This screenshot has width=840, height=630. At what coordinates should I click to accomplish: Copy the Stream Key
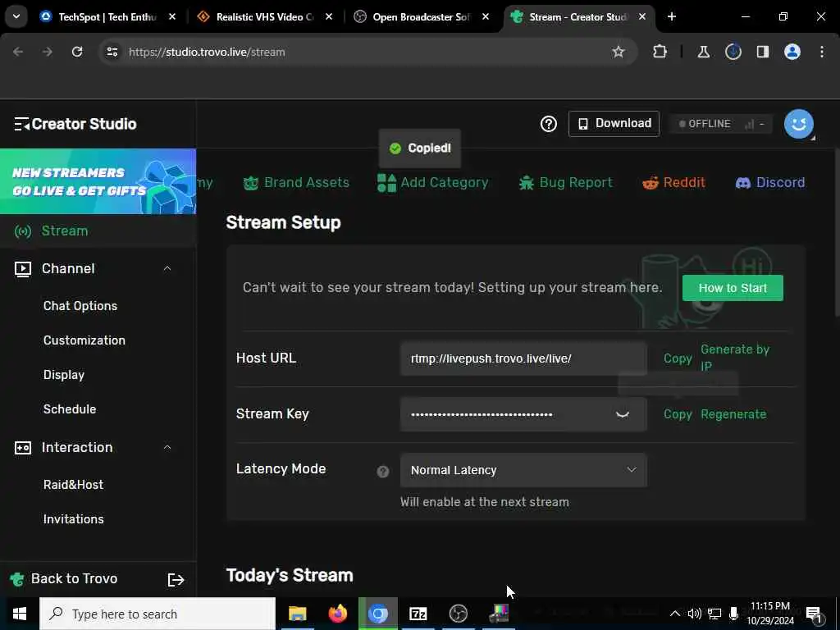pyautogui.click(x=678, y=414)
